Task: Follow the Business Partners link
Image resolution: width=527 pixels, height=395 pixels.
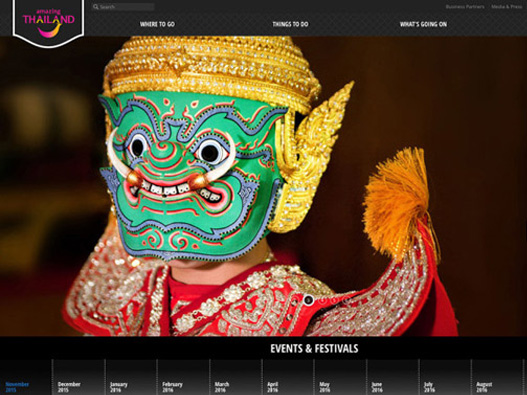Action: [x=465, y=7]
